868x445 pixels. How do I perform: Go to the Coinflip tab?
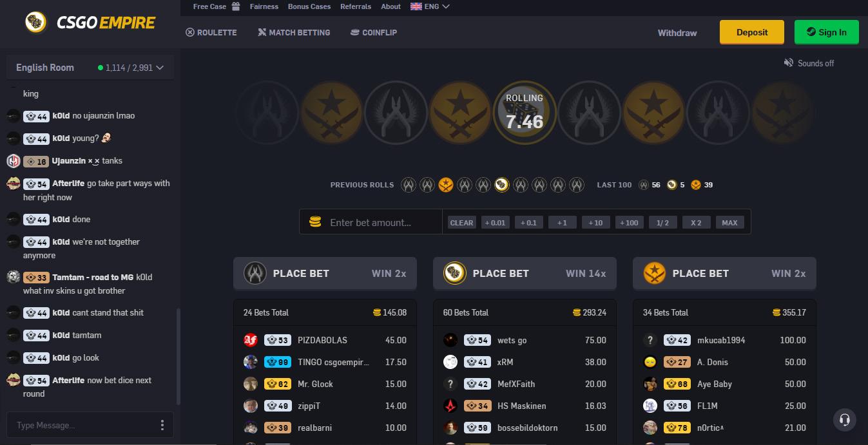[x=374, y=32]
